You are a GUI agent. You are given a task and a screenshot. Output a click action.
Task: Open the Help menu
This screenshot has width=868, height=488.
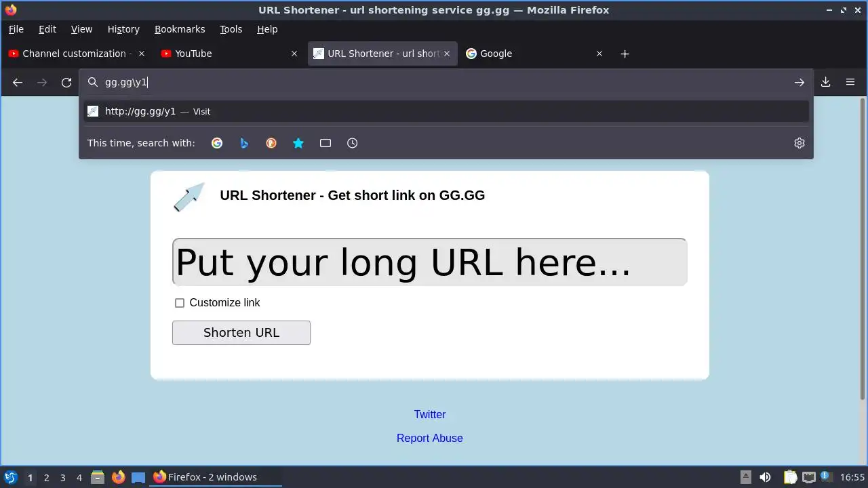pos(267,29)
